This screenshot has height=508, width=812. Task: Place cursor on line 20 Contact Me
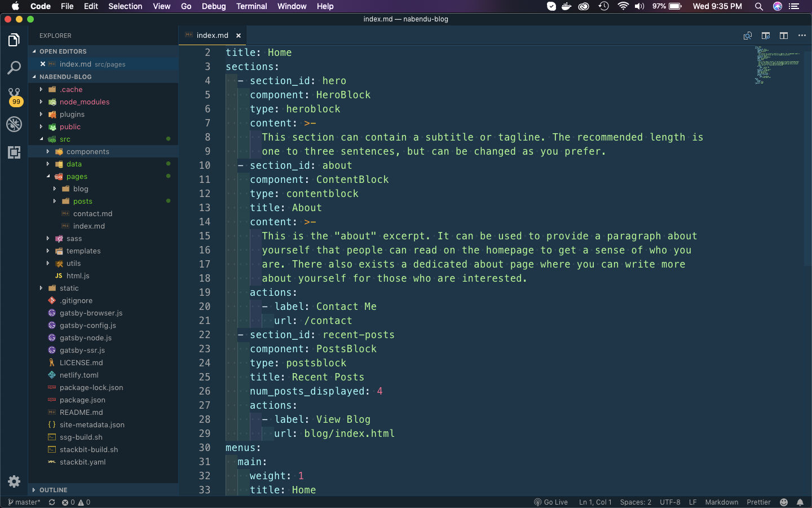(x=346, y=306)
